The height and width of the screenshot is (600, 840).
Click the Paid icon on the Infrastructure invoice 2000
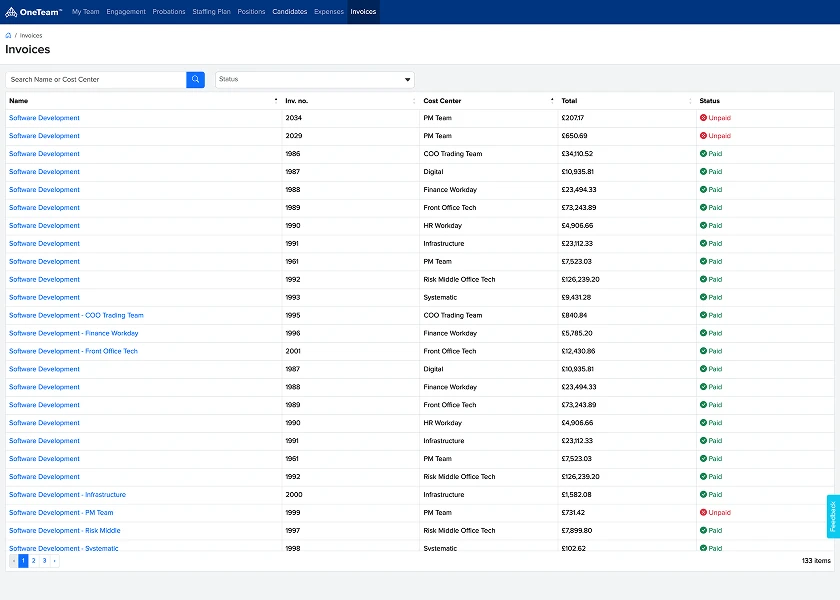(705, 494)
